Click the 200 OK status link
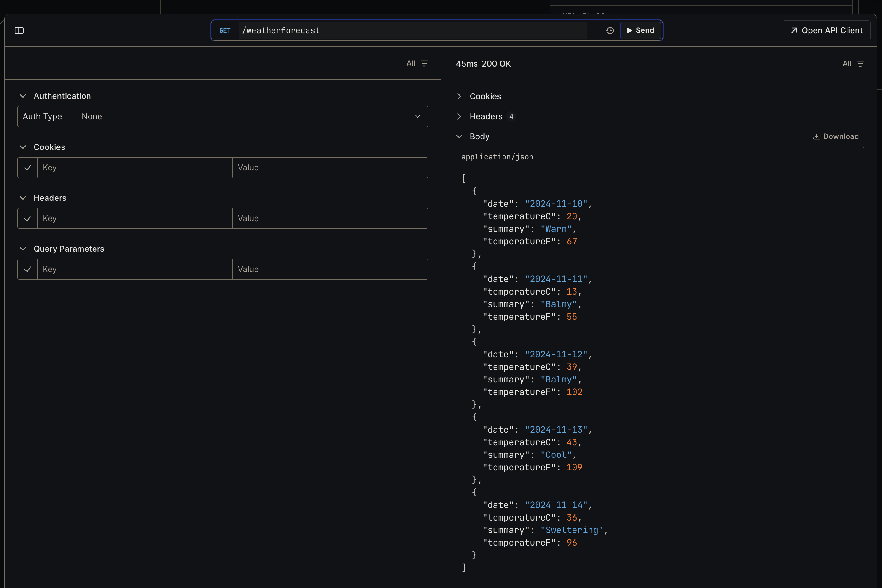Image resolution: width=882 pixels, height=588 pixels. point(496,64)
